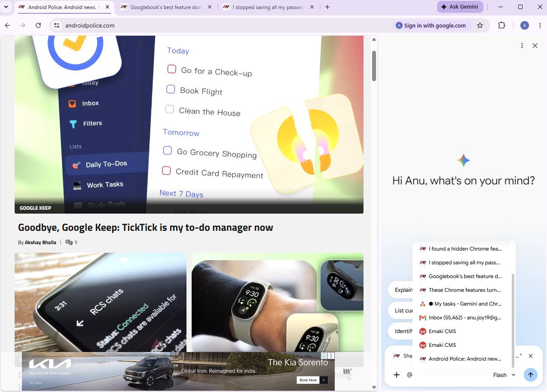Close the I stopped saving passwords tab

312,7
